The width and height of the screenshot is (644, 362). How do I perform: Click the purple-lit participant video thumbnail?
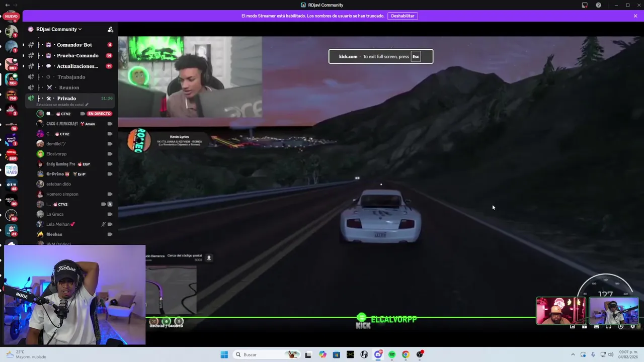(614, 311)
